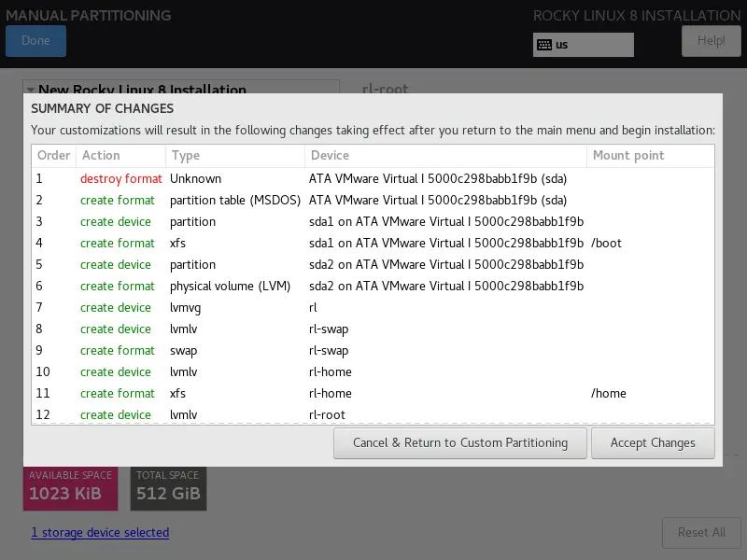This screenshot has height=560, width=747.
Task: Click 'rl-swap' device in row 8
Action: point(329,329)
